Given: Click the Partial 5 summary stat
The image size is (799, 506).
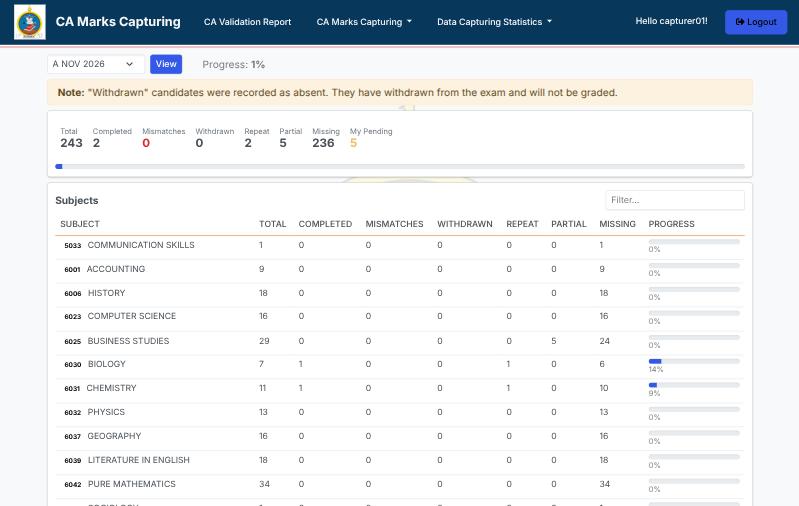Looking at the screenshot, I should pos(290,138).
